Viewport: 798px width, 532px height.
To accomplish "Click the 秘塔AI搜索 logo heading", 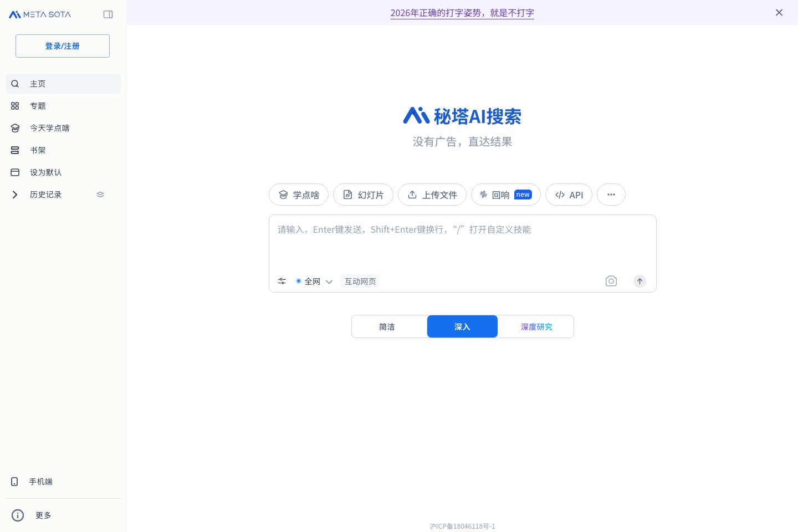I will 462,116.
